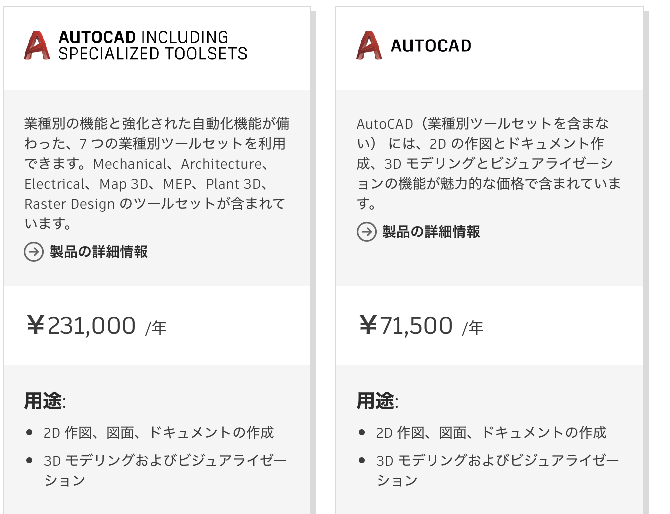Click the ¥71,500 /年 price
670x514 pixels.
coord(421,326)
